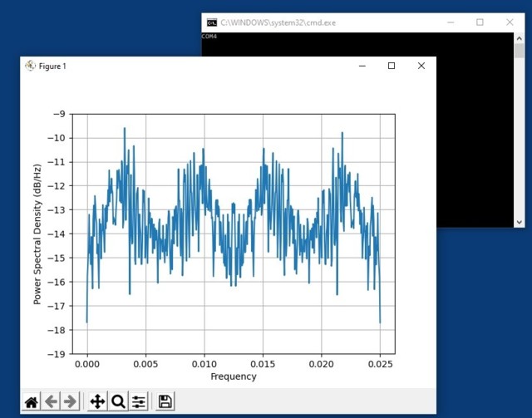Save the figure with the floppy disk icon
Screen dimensions: 532x418
[165, 401]
